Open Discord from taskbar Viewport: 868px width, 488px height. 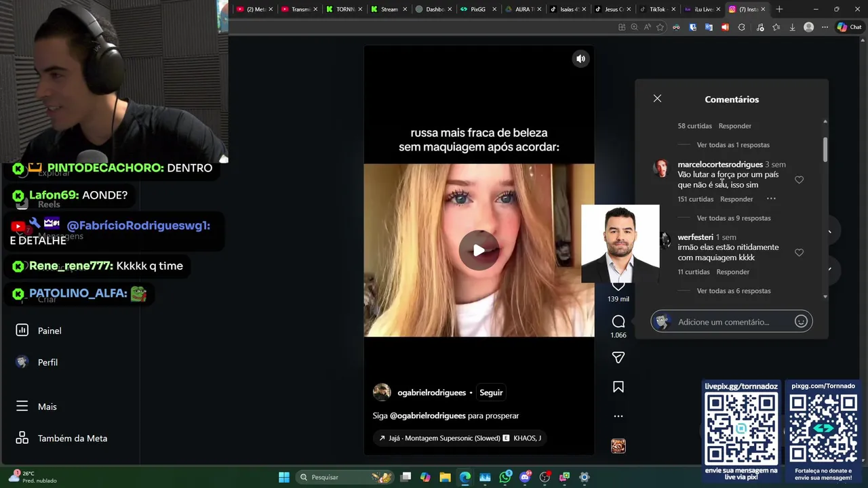point(525,477)
